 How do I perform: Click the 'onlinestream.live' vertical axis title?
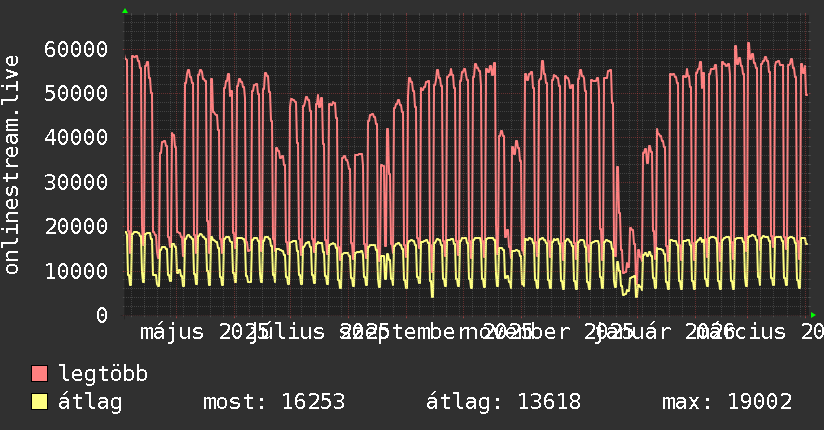coord(11,165)
